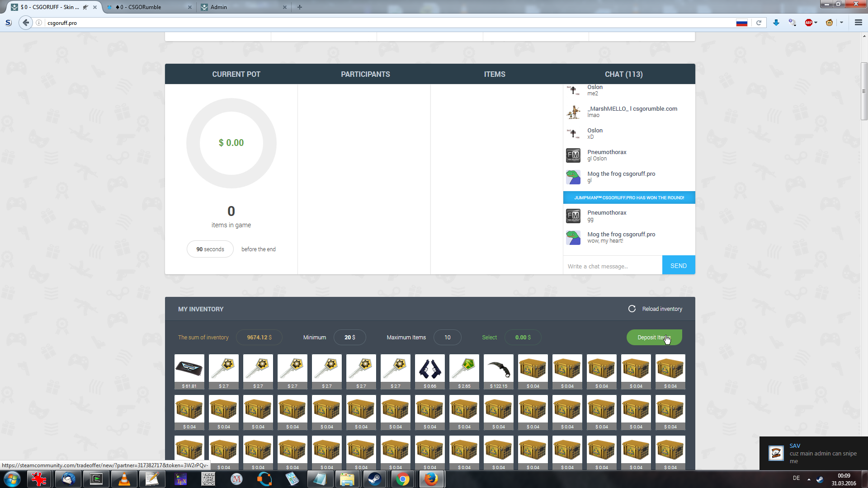Click the Greasemonkey monkey icon
This screenshot has width=868, height=488.
829,23
